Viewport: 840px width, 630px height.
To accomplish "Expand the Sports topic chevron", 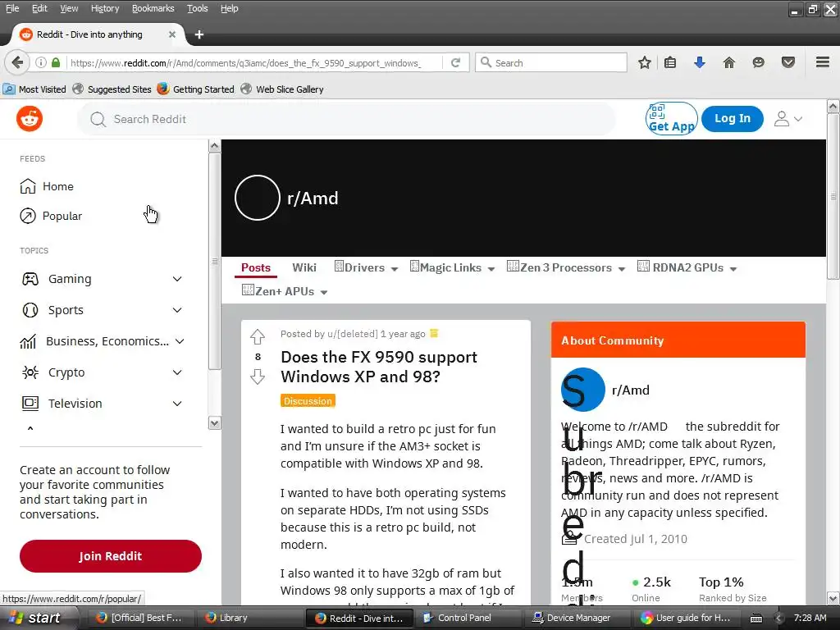I will pos(177,309).
